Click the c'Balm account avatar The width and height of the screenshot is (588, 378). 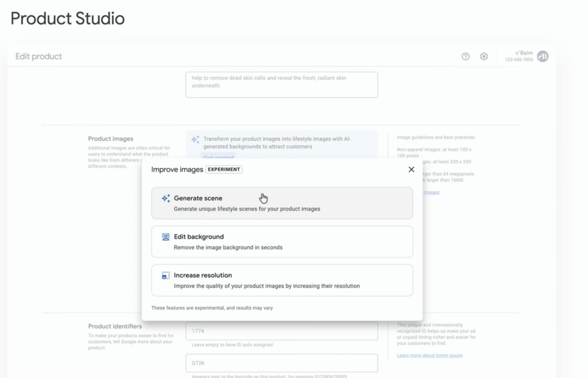click(543, 56)
